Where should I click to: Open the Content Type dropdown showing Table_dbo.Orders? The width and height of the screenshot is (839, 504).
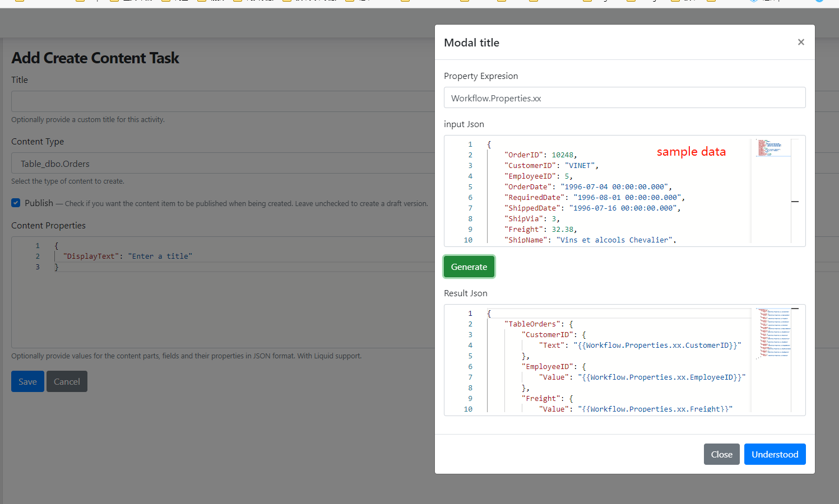(219, 163)
